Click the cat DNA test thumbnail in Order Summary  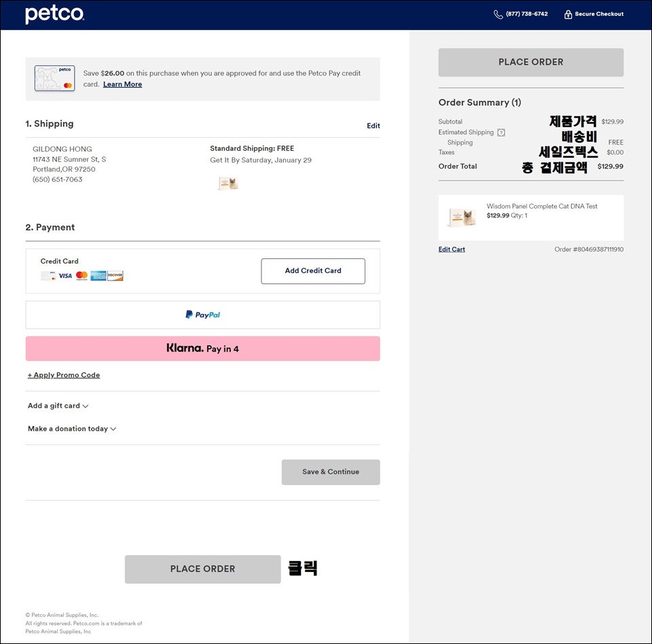(x=462, y=217)
